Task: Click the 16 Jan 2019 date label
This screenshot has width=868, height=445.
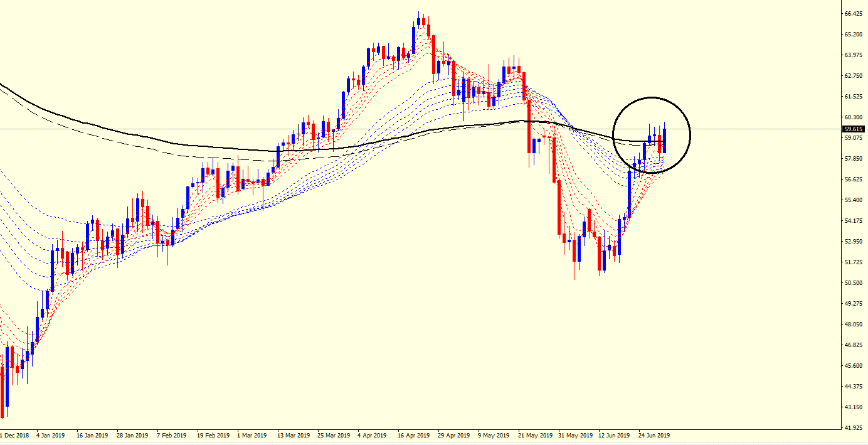Action: click(92, 435)
